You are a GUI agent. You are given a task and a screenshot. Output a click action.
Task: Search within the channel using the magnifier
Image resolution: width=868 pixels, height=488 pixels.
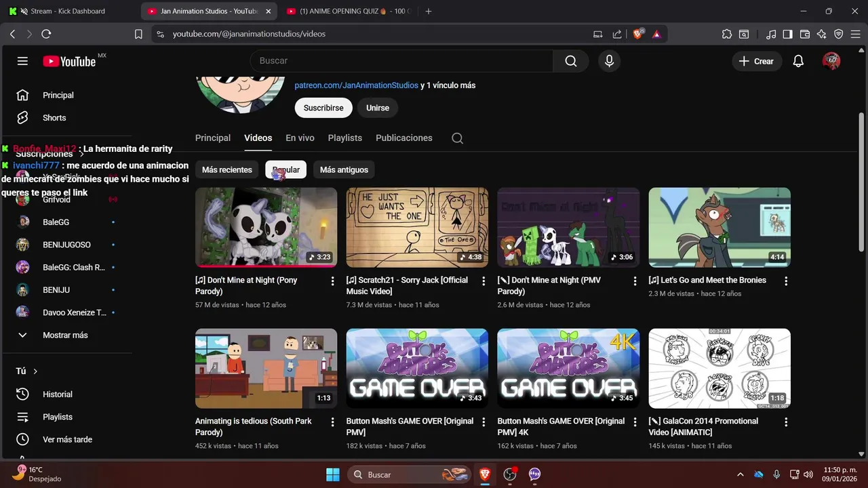[x=458, y=138]
